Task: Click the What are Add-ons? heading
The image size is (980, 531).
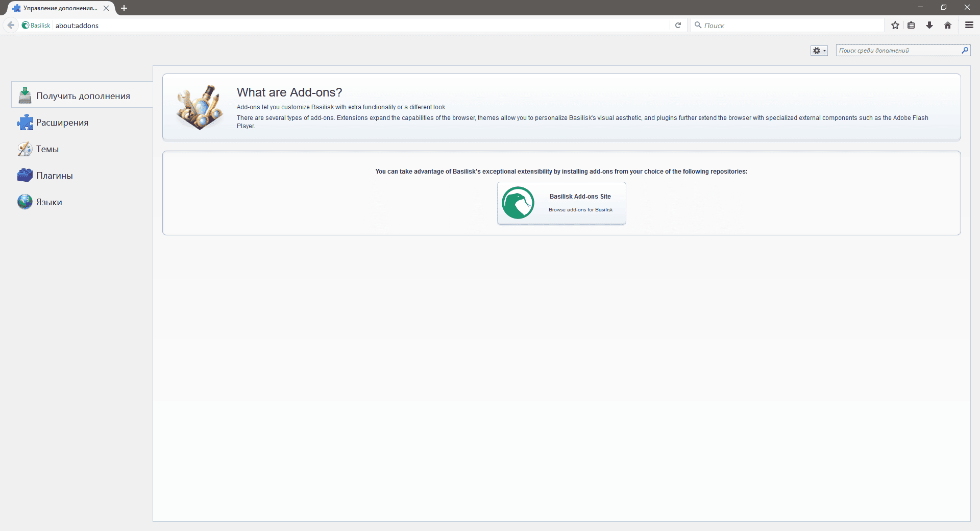Action: [289, 92]
